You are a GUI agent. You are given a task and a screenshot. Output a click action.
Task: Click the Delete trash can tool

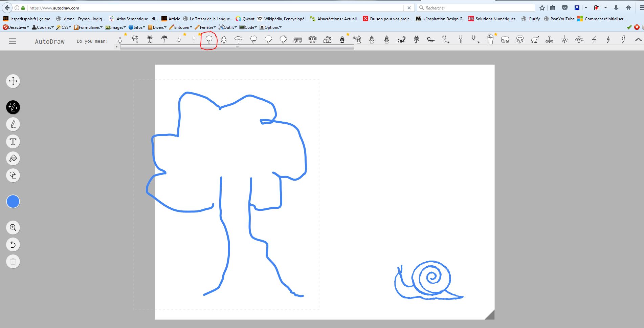(x=13, y=261)
